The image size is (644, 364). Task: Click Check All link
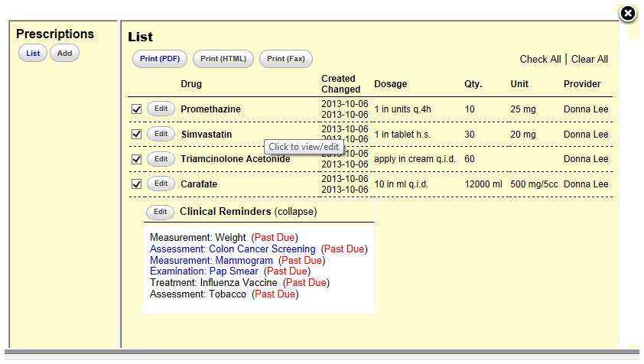(540, 59)
